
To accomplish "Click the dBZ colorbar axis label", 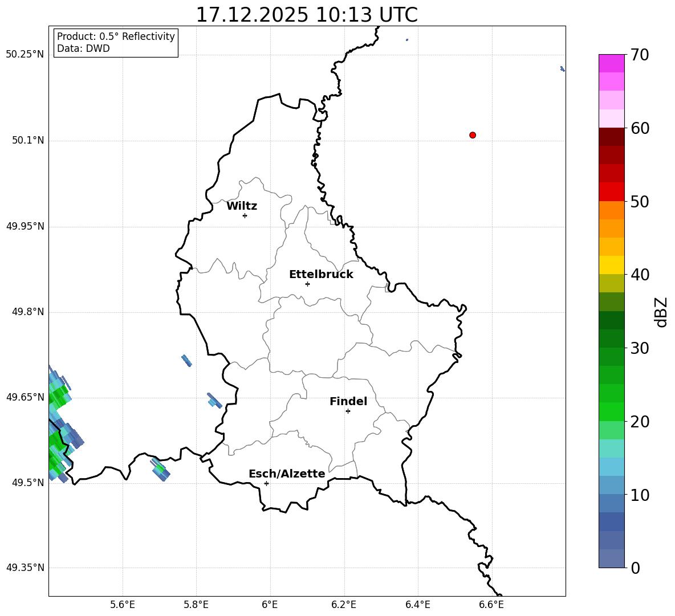I will 661,312.
